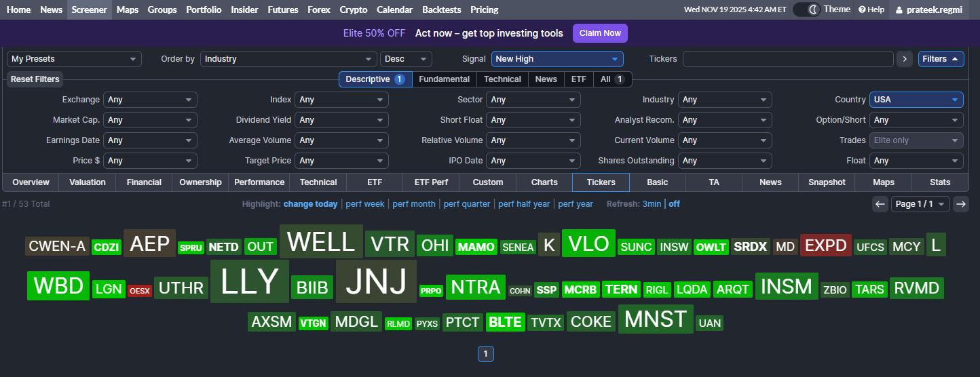Open the Crypto navigation item

click(354, 9)
